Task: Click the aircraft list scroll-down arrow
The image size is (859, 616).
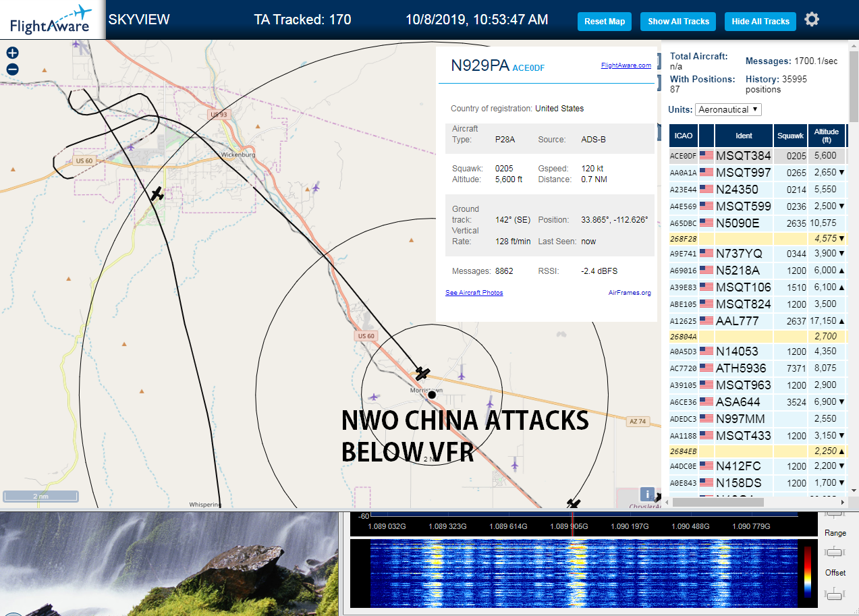Action: click(x=853, y=491)
